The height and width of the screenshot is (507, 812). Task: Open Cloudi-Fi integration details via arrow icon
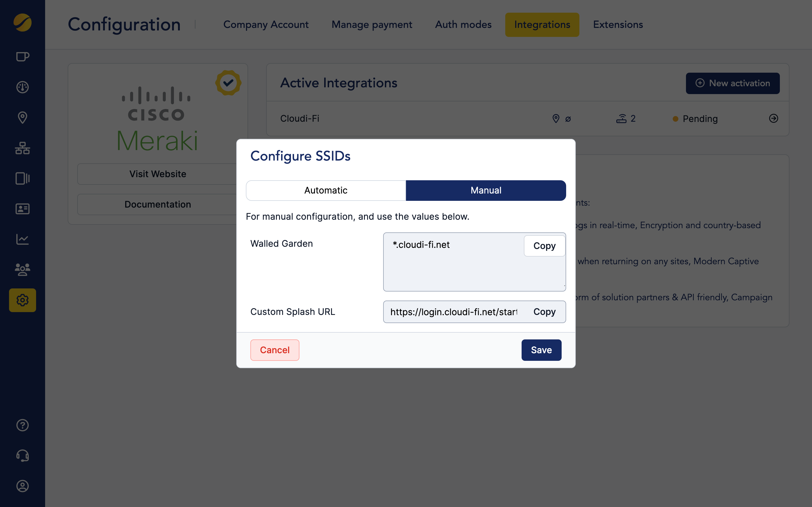pos(773,118)
